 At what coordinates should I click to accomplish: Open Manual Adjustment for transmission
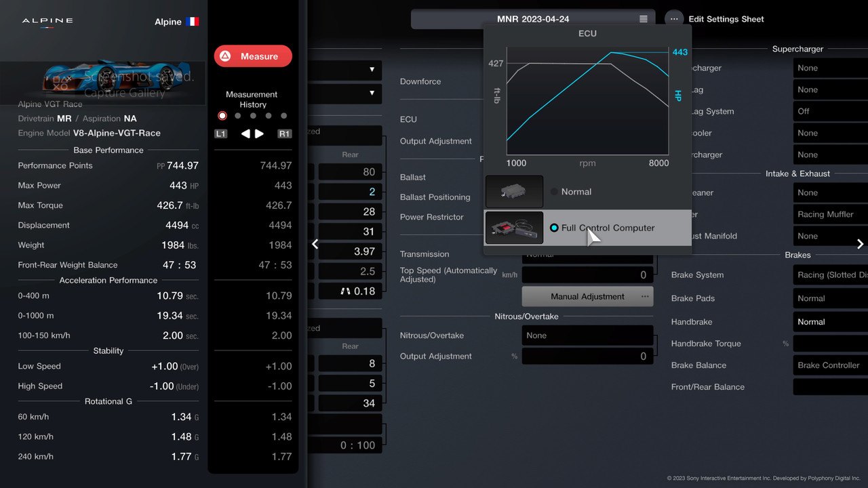pyautogui.click(x=587, y=296)
